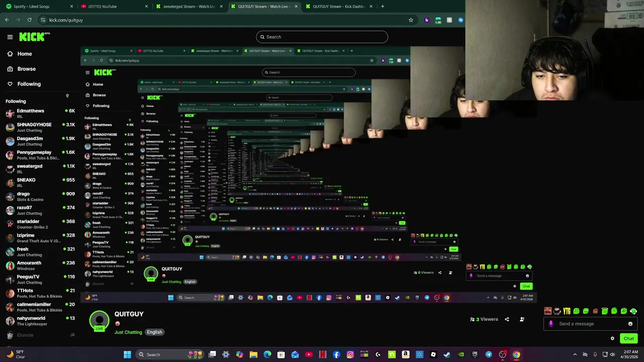The height and width of the screenshot is (362, 644).
Task: Open Telegram from the taskbar
Action: click(489, 354)
